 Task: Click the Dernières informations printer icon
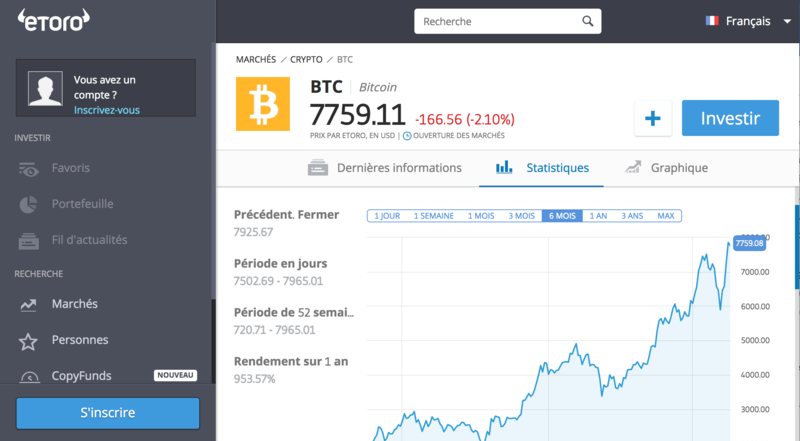tap(318, 167)
